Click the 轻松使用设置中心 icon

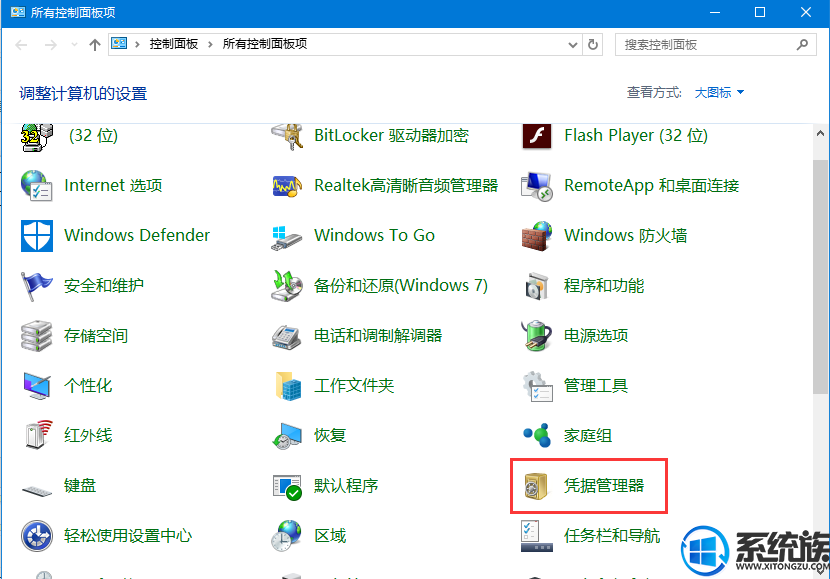point(37,536)
